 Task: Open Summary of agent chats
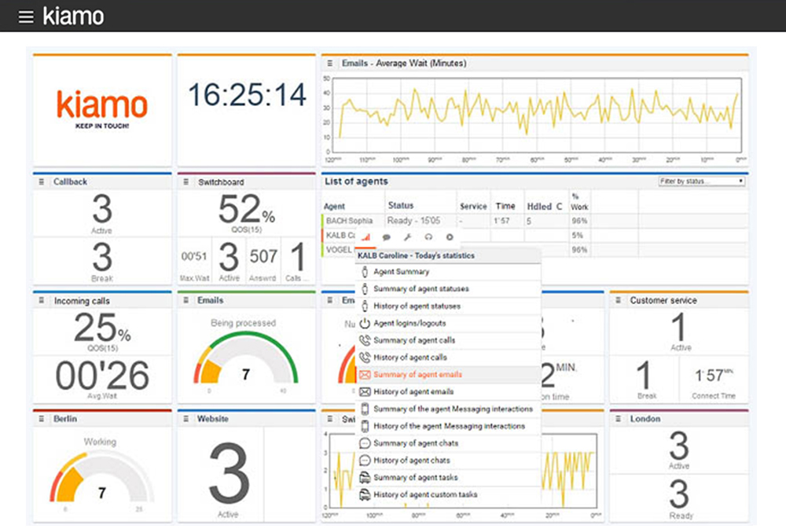point(448,443)
